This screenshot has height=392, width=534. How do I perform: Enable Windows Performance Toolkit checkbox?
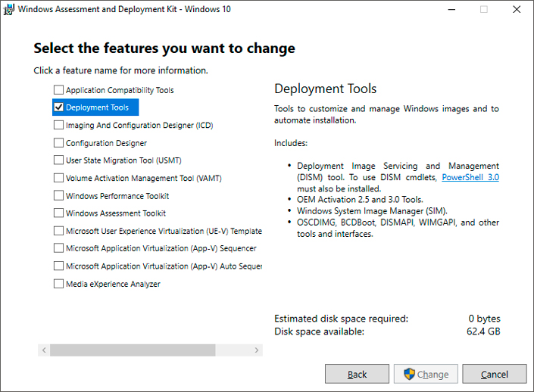(x=58, y=195)
